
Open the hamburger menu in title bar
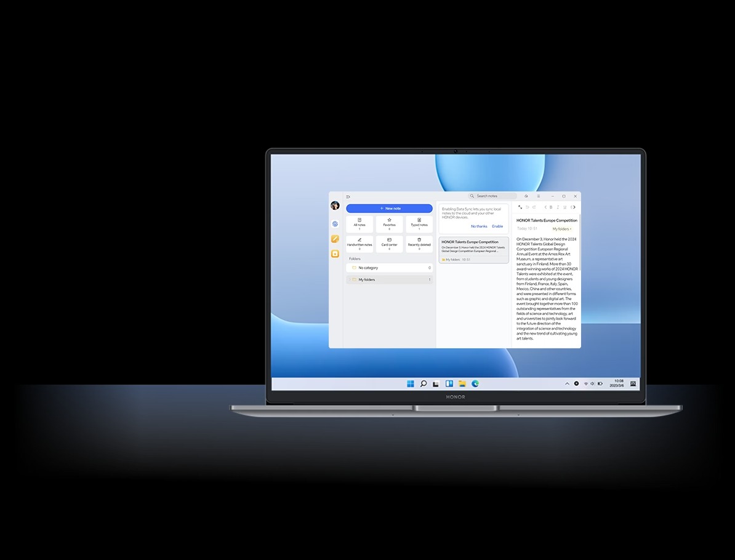pyautogui.click(x=539, y=196)
